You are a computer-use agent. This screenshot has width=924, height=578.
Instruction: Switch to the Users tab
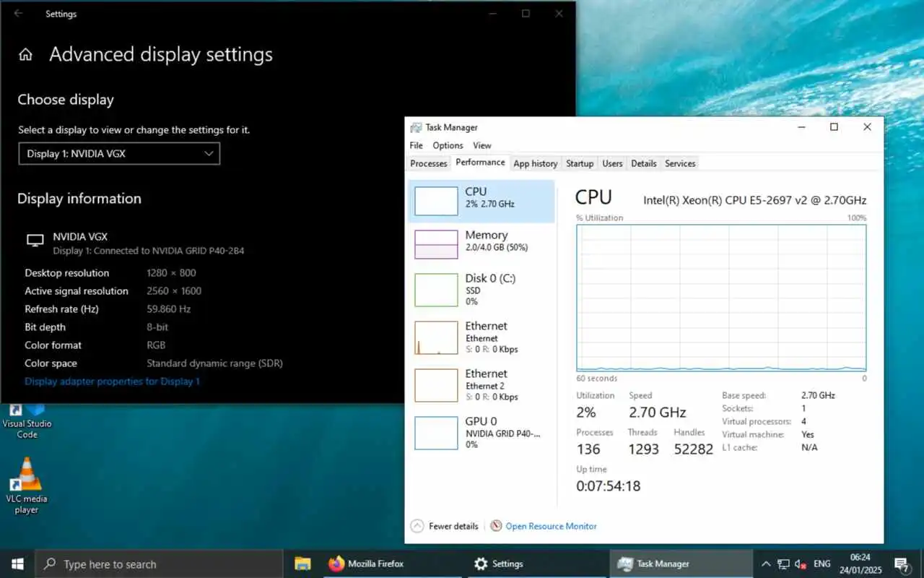612,163
